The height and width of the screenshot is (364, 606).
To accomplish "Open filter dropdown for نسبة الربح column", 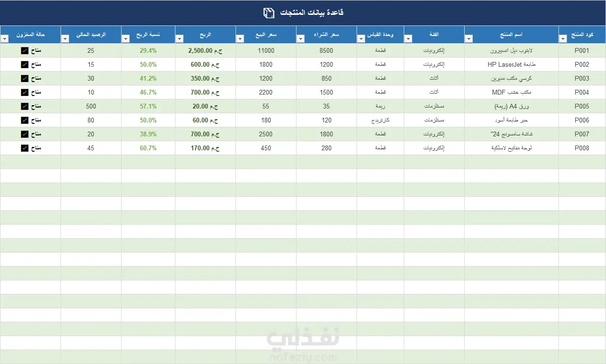I will point(126,38).
